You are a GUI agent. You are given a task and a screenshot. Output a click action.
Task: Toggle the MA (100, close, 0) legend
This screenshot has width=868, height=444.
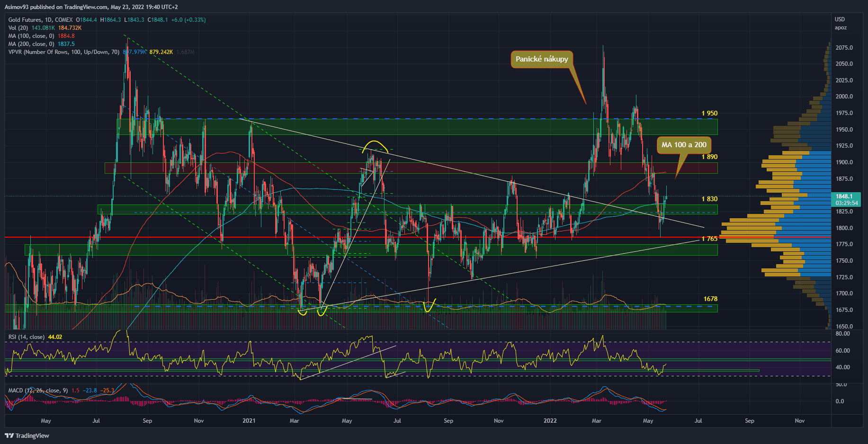click(x=31, y=36)
